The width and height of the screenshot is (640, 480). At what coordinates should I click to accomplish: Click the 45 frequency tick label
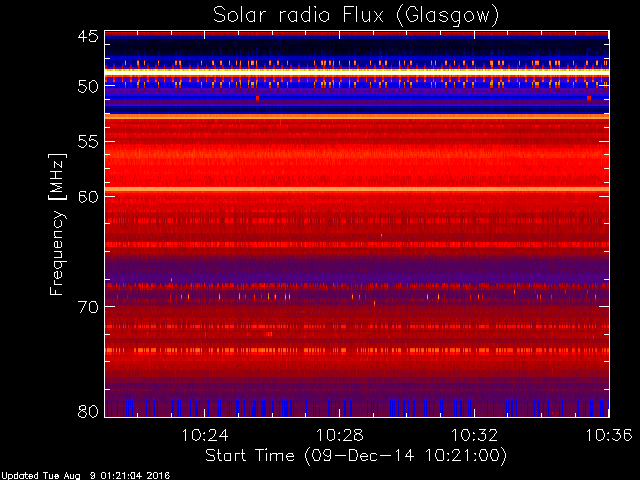88,36
